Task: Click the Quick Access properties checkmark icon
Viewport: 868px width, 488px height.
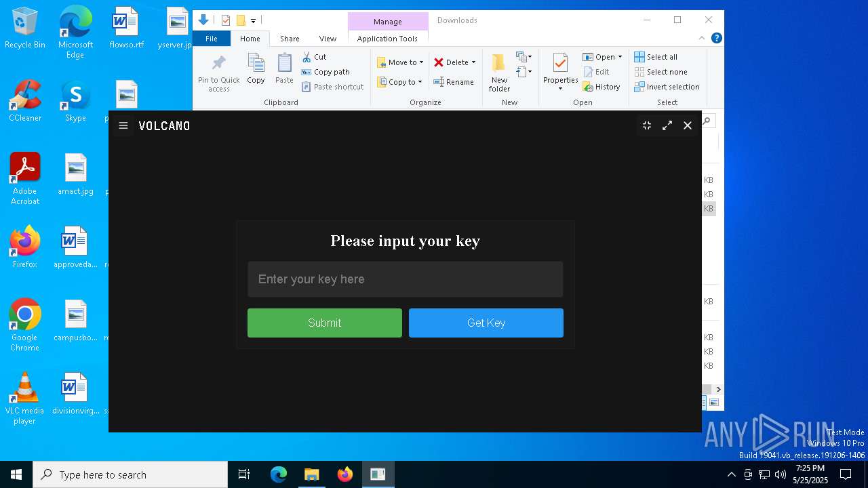Action: coord(226,20)
